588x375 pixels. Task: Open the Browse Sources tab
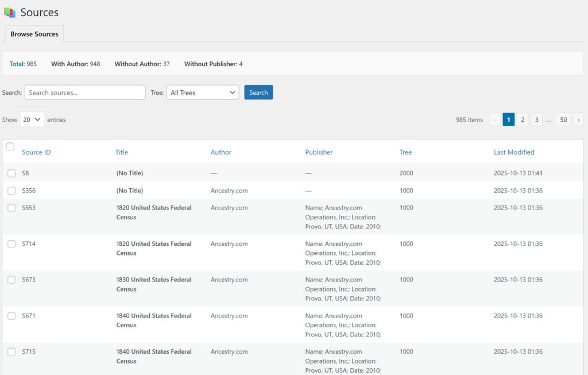[34, 34]
